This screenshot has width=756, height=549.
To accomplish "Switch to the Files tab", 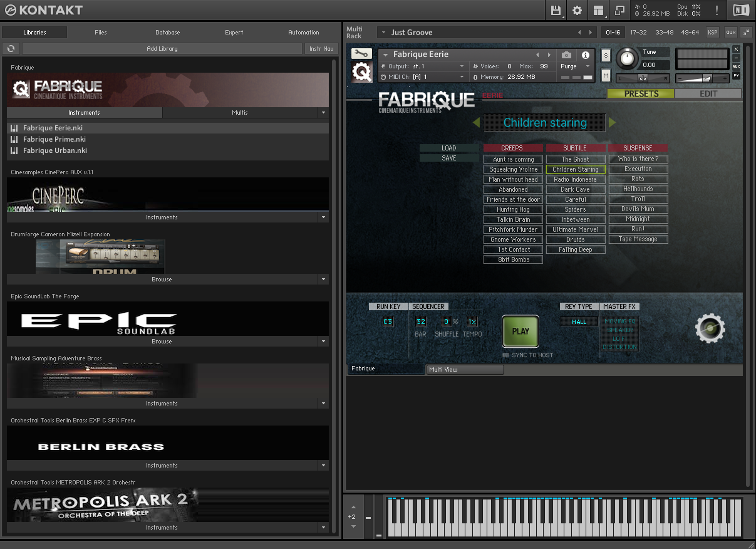I will pos(101,33).
